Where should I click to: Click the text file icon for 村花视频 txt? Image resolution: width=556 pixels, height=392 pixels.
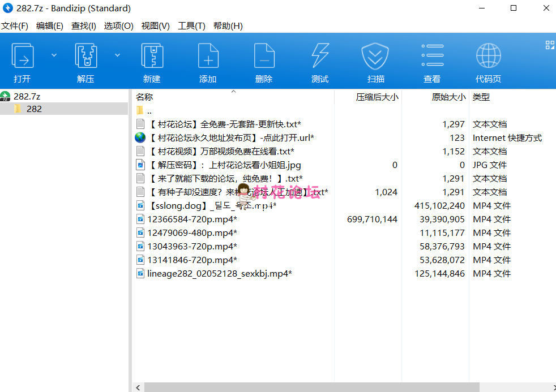(140, 151)
